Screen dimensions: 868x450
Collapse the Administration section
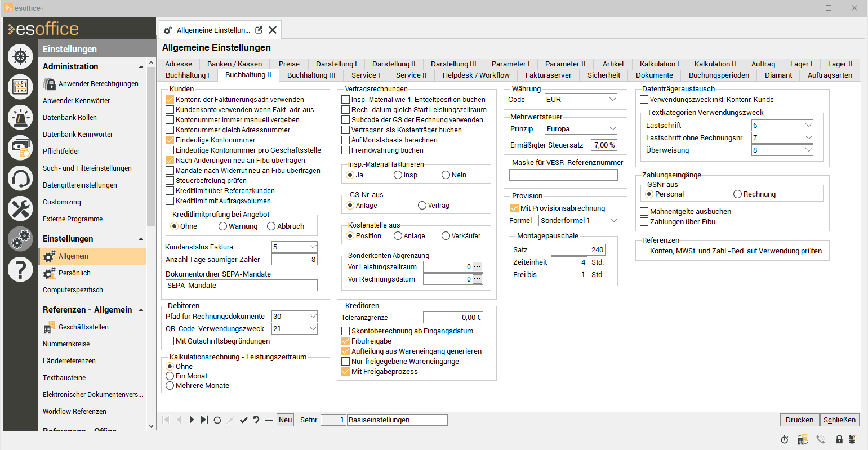click(x=141, y=67)
